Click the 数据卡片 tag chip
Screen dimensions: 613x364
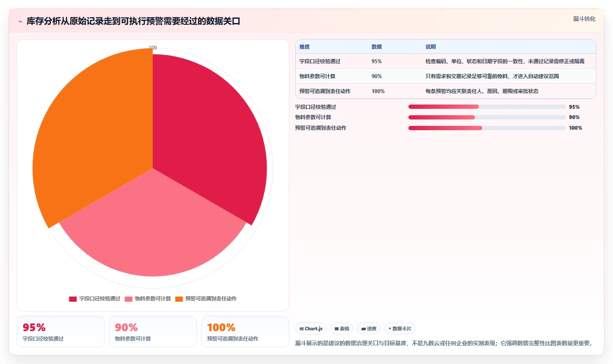(400, 329)
